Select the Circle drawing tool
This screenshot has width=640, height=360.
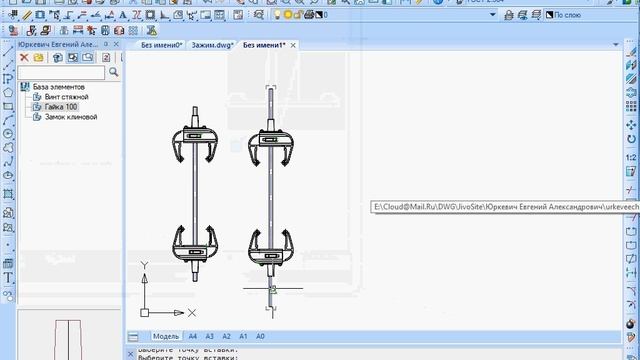8,134
